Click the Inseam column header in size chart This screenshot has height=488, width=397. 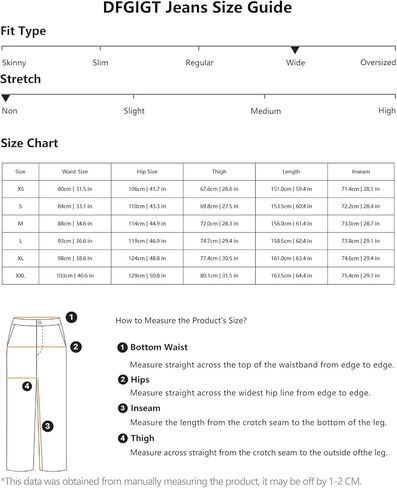pos(361,172)
